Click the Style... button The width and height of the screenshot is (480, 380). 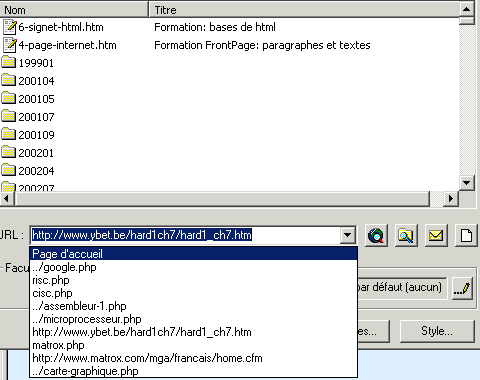tap(437, 331)
